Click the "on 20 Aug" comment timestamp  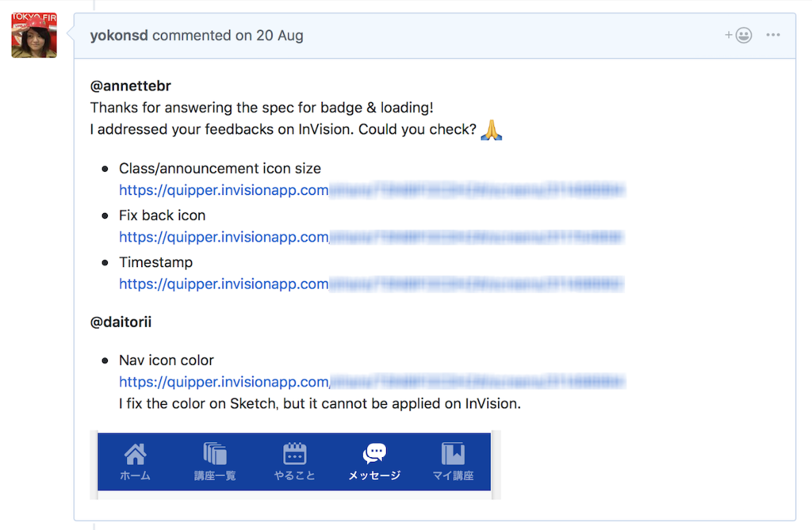click(269, 36)
